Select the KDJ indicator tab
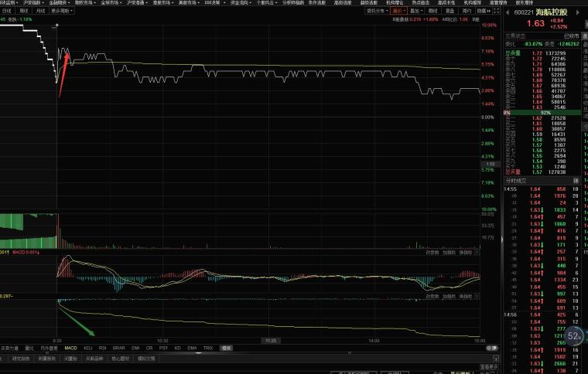This screenshot has height=374, width=588. pos(87,348)
